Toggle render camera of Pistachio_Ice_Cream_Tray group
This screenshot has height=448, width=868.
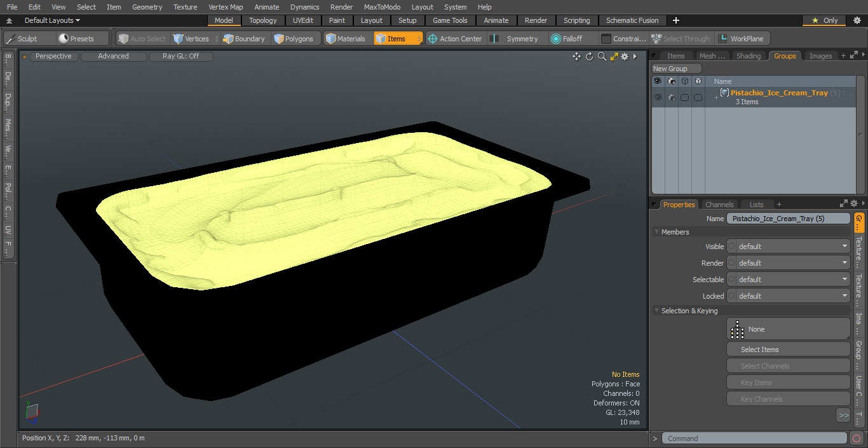pos(671,97)
